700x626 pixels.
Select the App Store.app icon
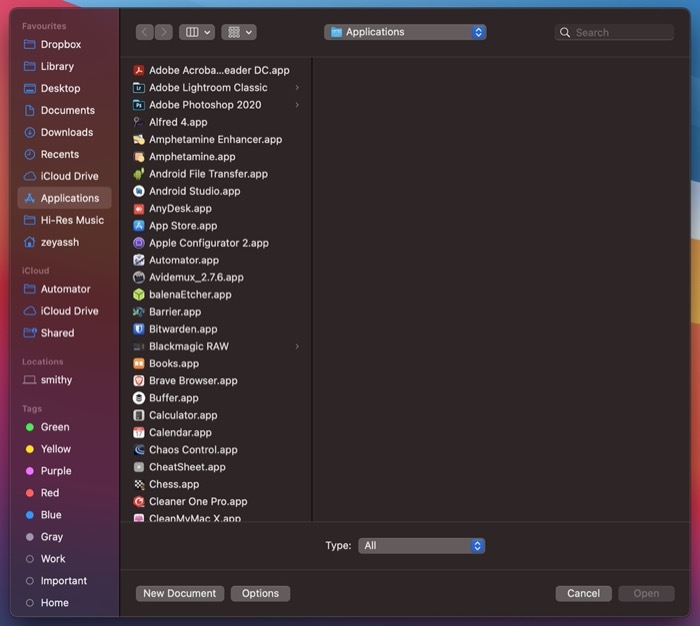point(139,225)
